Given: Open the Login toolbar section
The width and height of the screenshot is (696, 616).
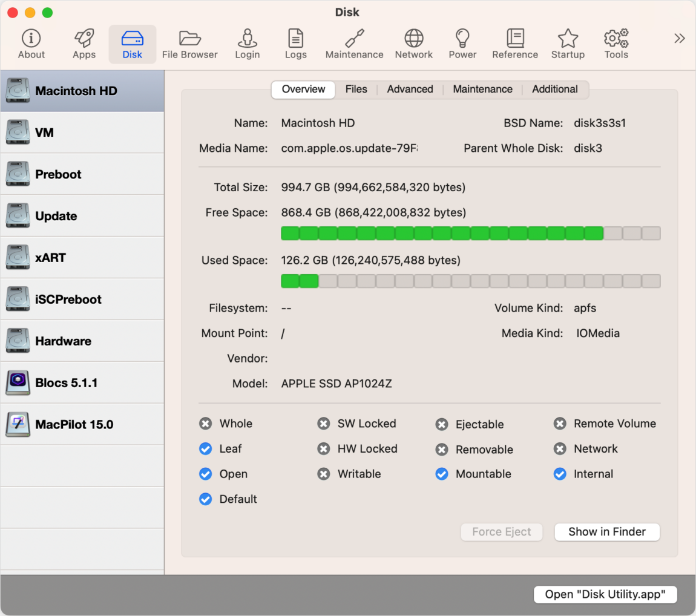Looking at the screenshot, I should (248, 44).
